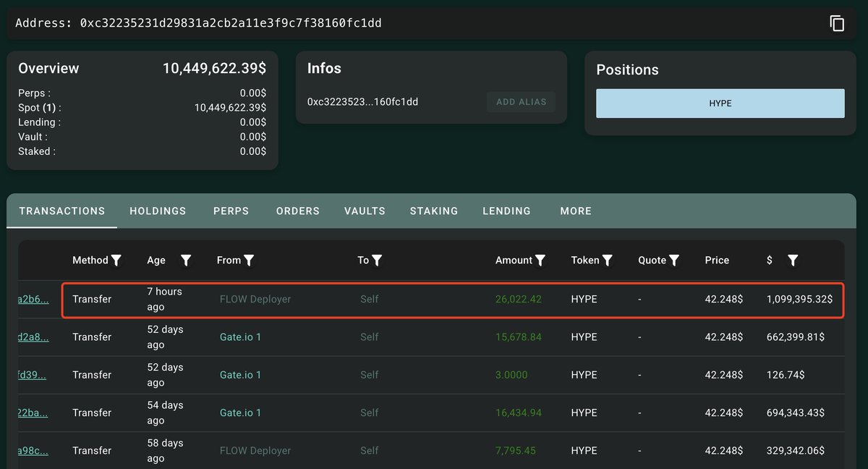This screenshot has height=469, width=868.
Task: Open the Method column dropdown
Action: coord(97,260)
